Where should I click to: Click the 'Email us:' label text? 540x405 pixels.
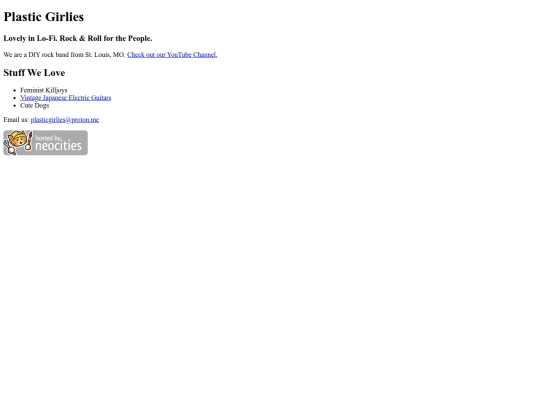click(x=16, y=120)
